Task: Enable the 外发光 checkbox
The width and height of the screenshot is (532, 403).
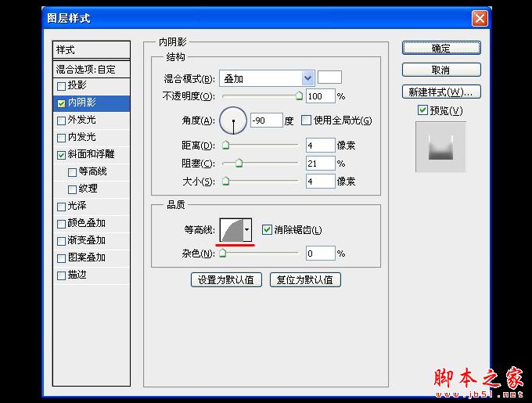Action: pyautogui.click(x=61, y=121)
